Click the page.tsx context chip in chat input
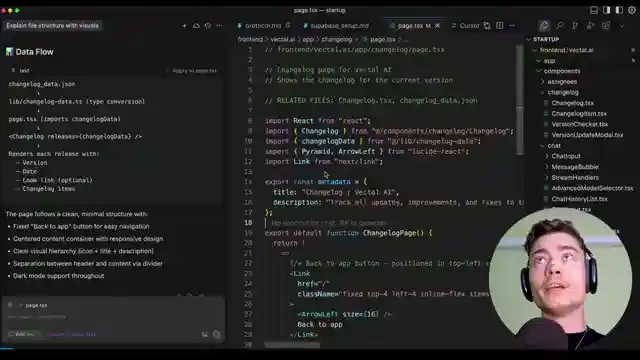640x360 pixels. [33, 305]
